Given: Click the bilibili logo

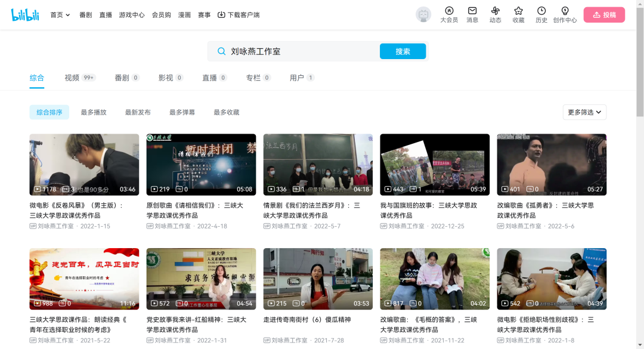Looking at the screenshot, I should (x=25, y=15).
